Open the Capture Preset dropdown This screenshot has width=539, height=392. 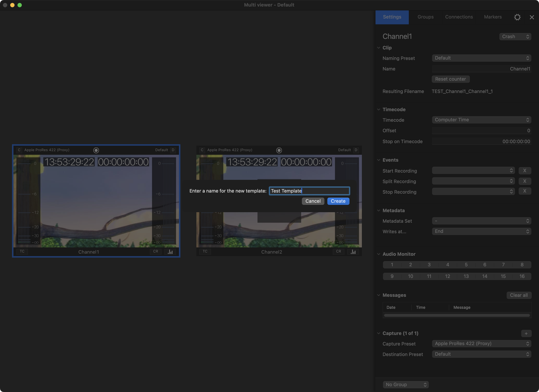(482, 344)
